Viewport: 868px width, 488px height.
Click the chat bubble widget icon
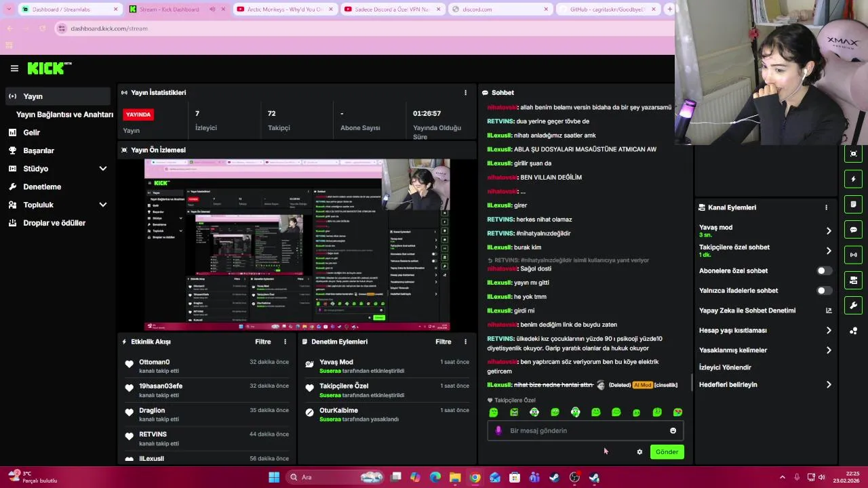click(853, 230)
